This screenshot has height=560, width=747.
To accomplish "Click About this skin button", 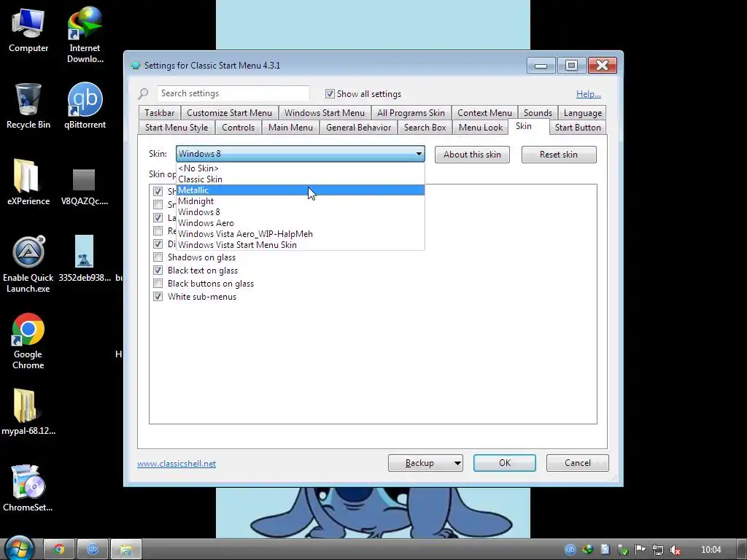I will [472, 155].
